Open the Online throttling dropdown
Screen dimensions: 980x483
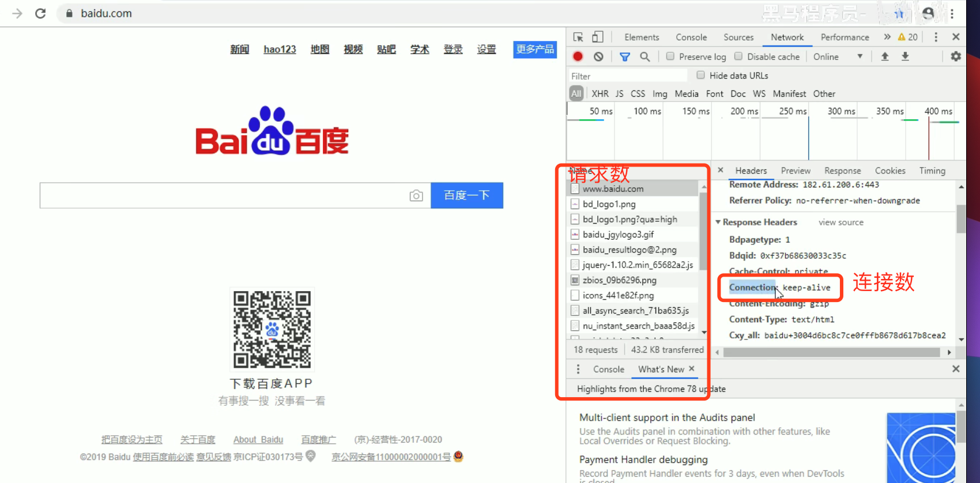(x=838, y=56)
